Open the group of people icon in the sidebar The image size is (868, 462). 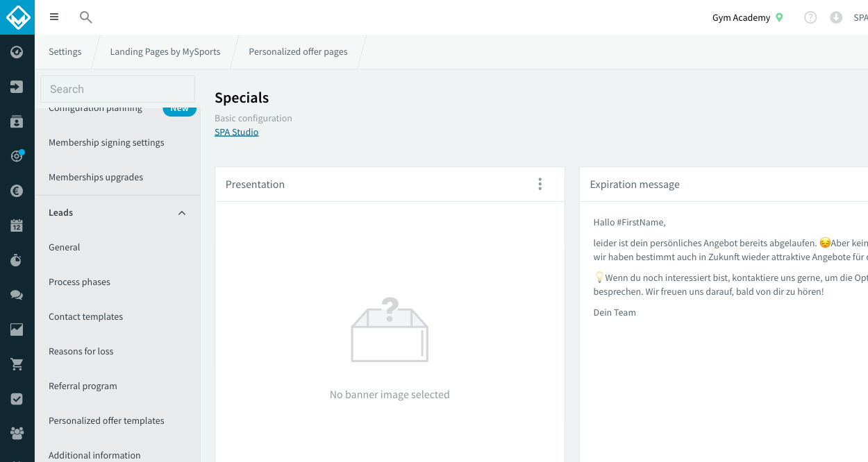tap(17, 434)
